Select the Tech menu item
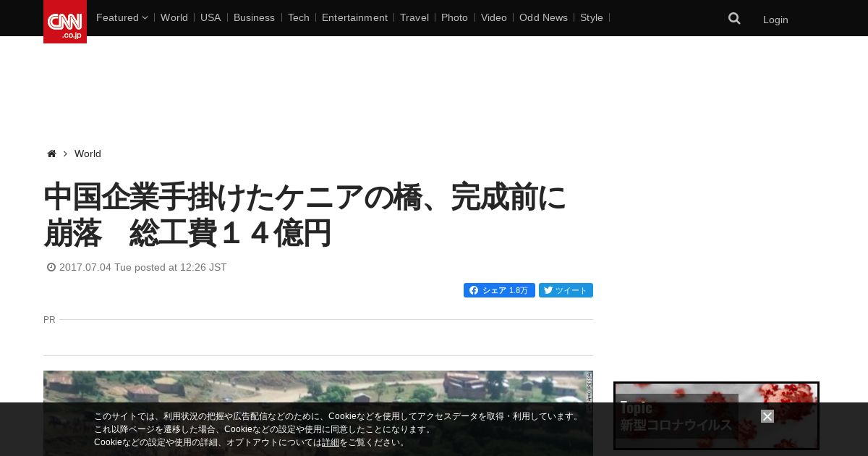The width and height of the screenshot is (868, 456). click(298, 17)
